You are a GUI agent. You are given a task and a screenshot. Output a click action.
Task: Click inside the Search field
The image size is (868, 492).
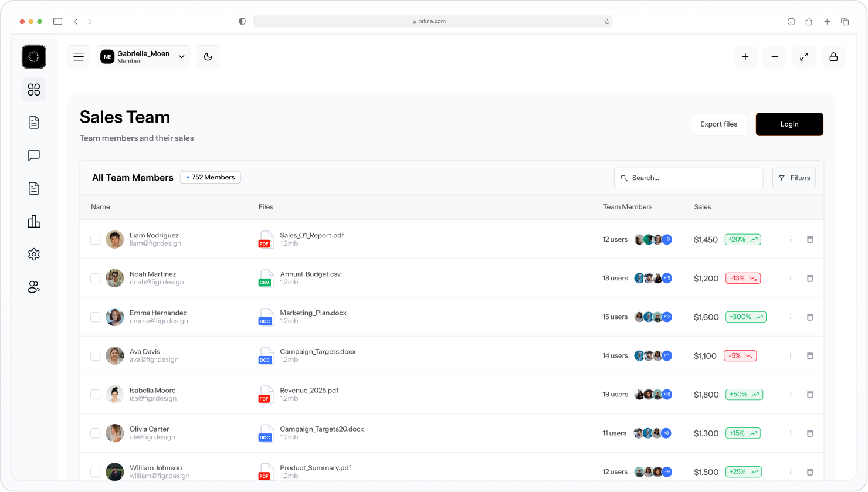click(x=688, y=178)
